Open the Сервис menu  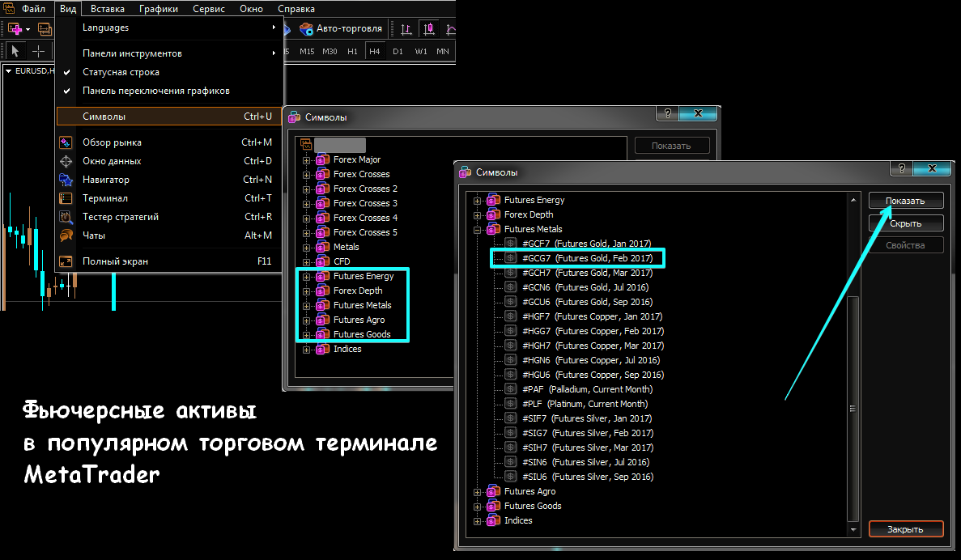[208, 9]
